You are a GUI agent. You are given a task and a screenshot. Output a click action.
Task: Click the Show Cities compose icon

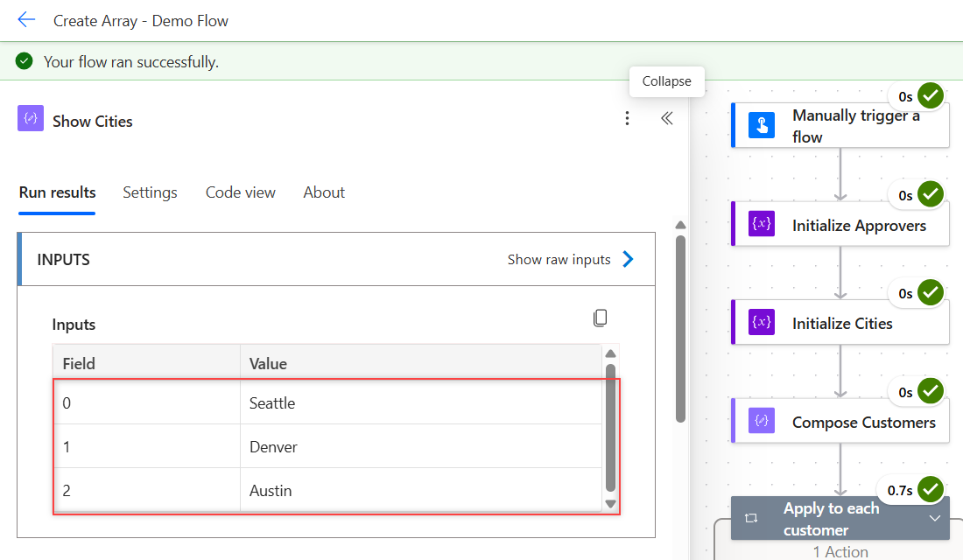point(31,118)
